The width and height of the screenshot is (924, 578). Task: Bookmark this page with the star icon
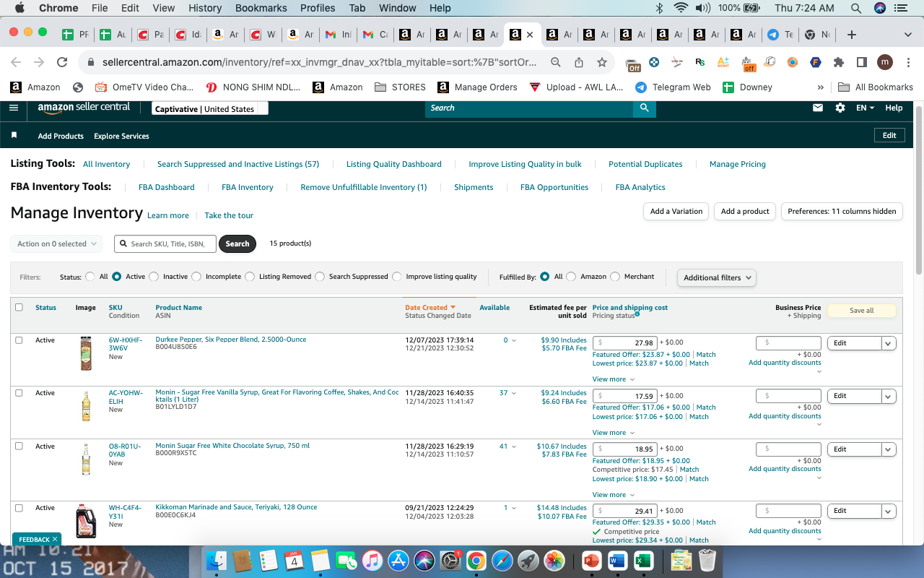point(601,62)
